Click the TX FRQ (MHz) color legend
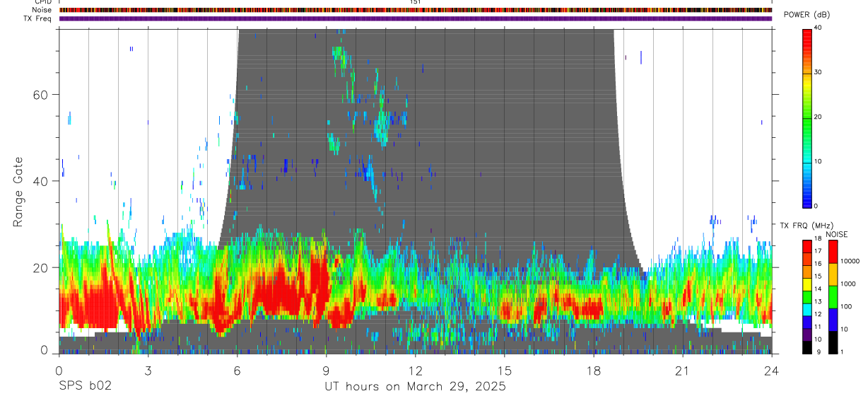Screen dimensions: 868x401 click(807, 296)
